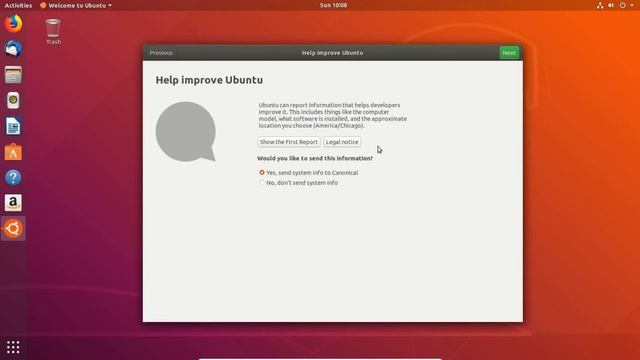Launch the Amazon dock icon
640x360 pixels.
click(13, 203)
